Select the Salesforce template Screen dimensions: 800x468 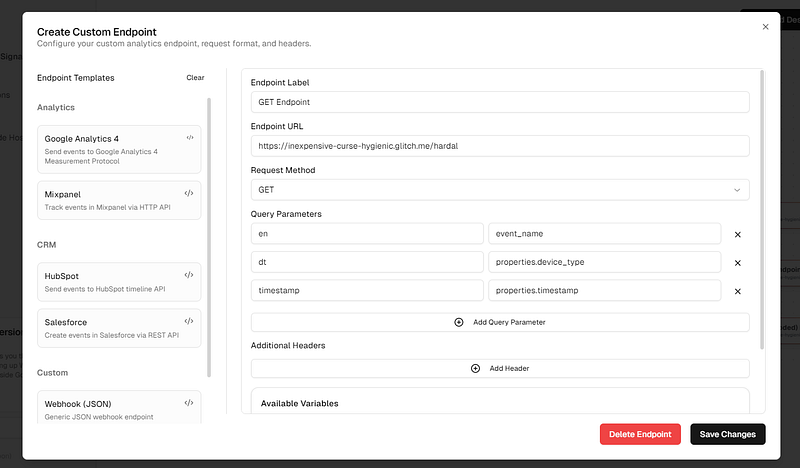[119, 328]
